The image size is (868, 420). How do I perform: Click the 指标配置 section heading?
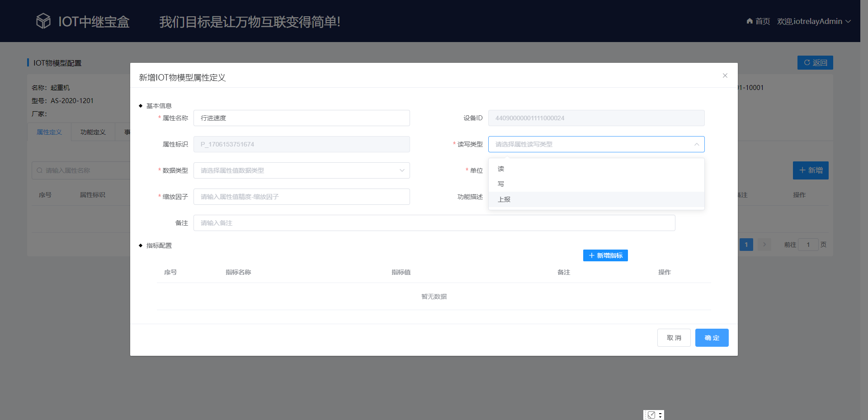coord(159,245)
